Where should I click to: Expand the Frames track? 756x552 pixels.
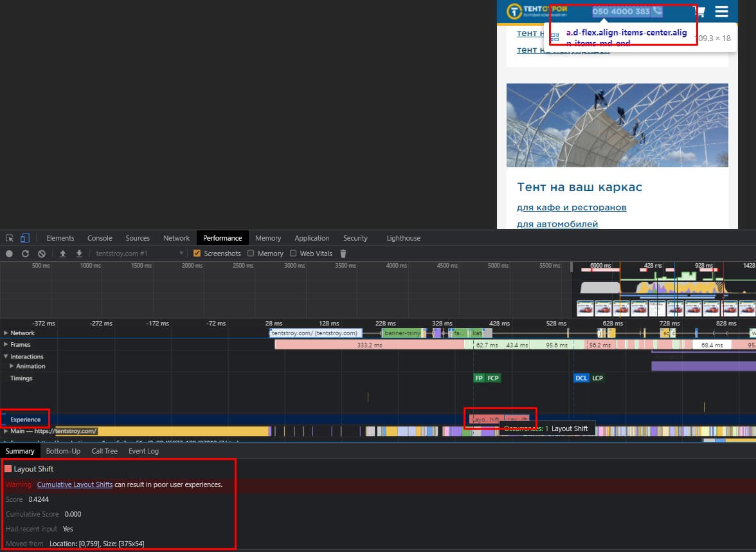coord(6,345)
